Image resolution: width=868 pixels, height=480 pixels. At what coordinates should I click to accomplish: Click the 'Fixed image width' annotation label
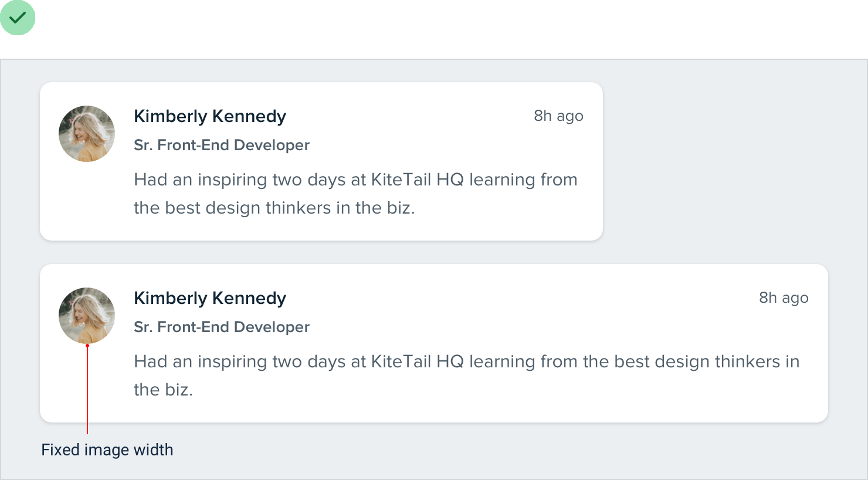[x=107, y=450]
